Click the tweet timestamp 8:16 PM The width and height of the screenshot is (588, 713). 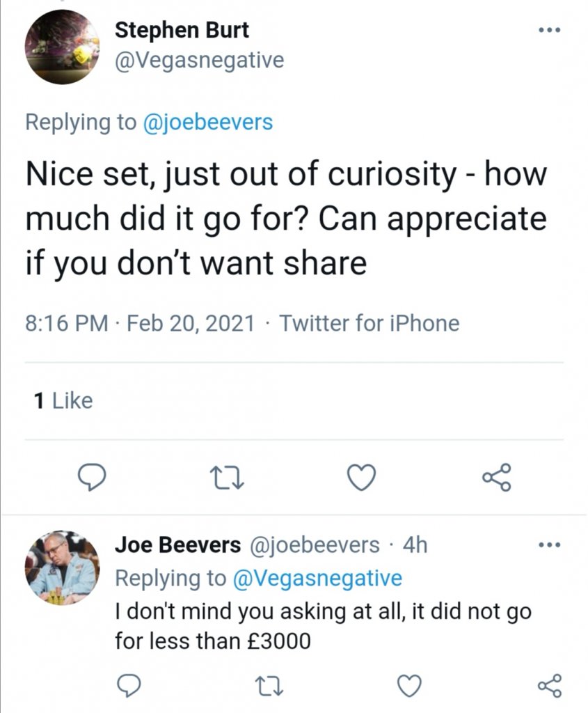(67, 323)
